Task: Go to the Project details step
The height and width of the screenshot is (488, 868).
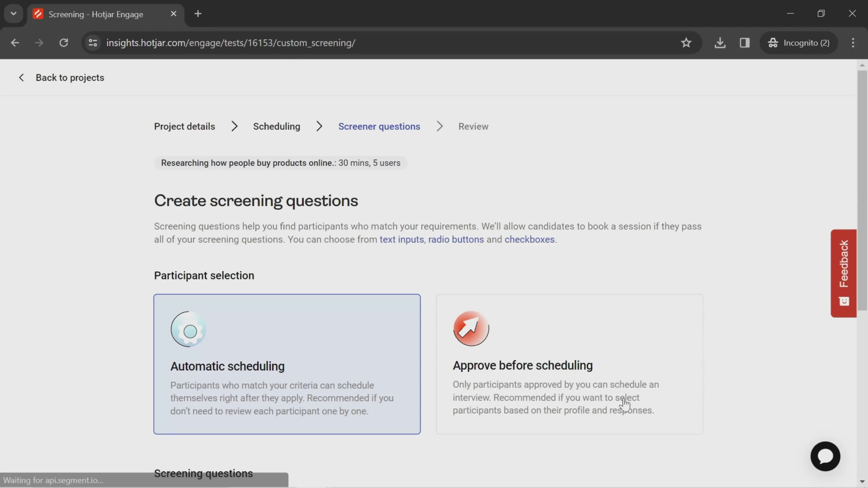Action: [x=184, y=127]
